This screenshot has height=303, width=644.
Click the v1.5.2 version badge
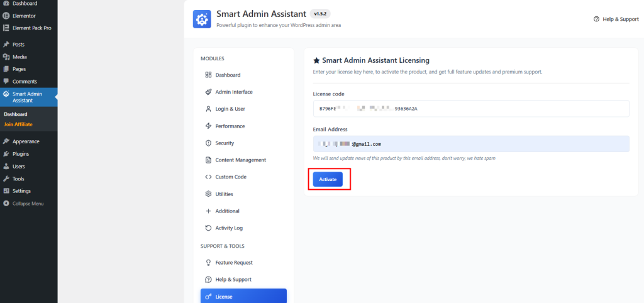(x=320, y=14)
